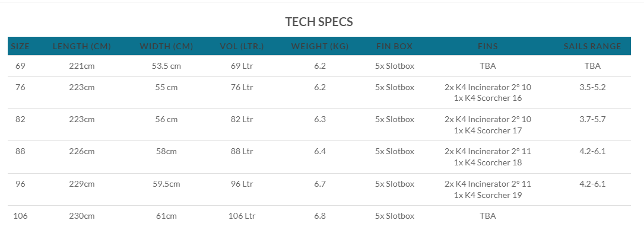Click the TECH SPECS heading
Image resolution: width=644 pixels, height=246 pixels.
tap(319, 22)
